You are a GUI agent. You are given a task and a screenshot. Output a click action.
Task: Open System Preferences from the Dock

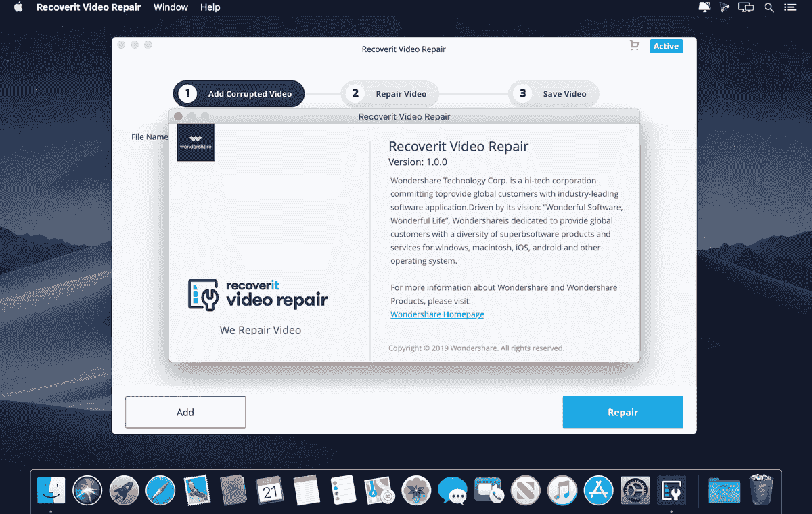point(635,490)
